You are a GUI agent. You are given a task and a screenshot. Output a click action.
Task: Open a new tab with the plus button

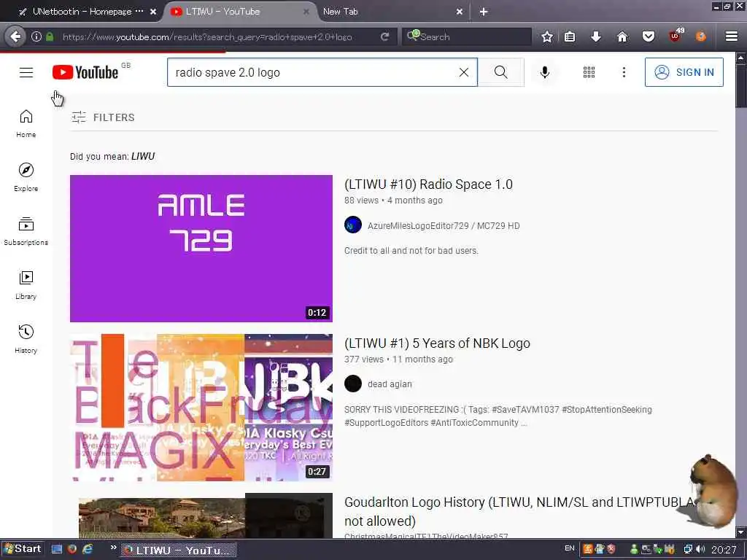click(484, 12)
